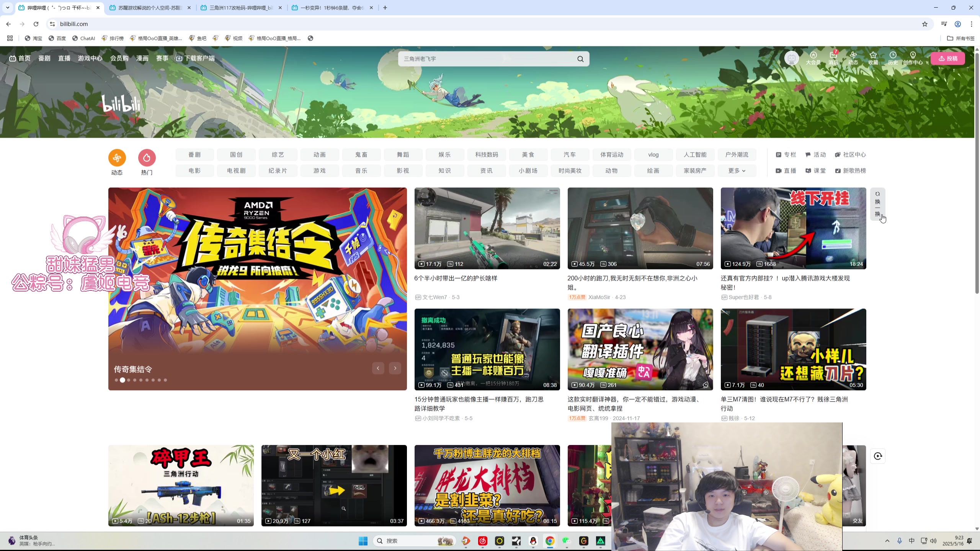Open ChatAI bookmark

click(x=83, y=38)
